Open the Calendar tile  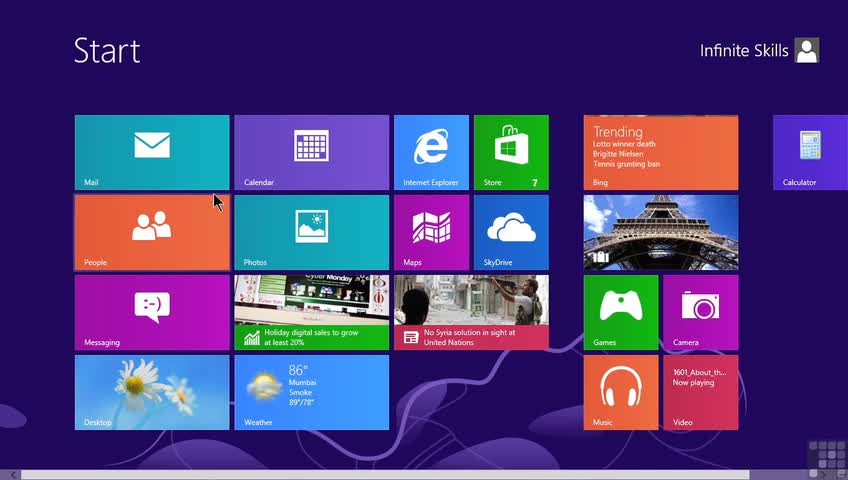click(312, 152)
